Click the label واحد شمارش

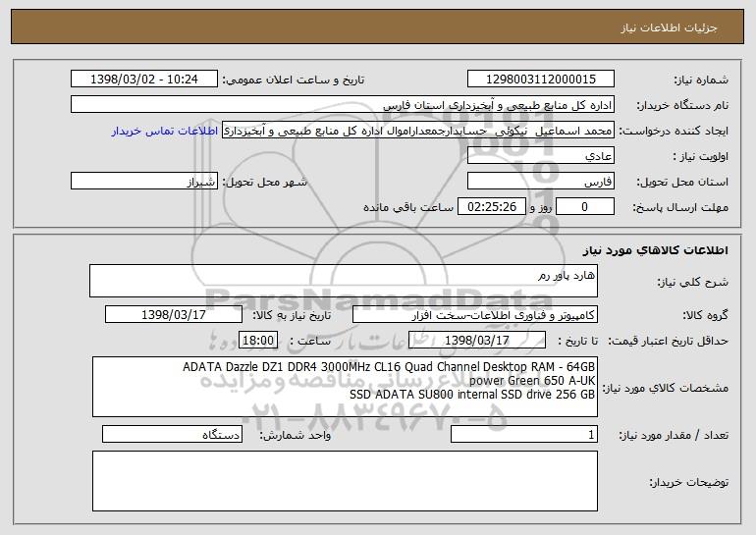click(296, 436)
